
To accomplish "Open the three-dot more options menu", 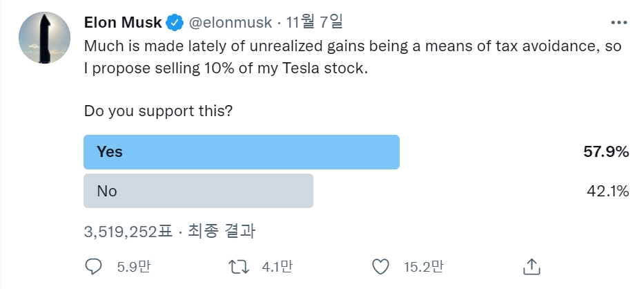I will [x=619, y=23].
